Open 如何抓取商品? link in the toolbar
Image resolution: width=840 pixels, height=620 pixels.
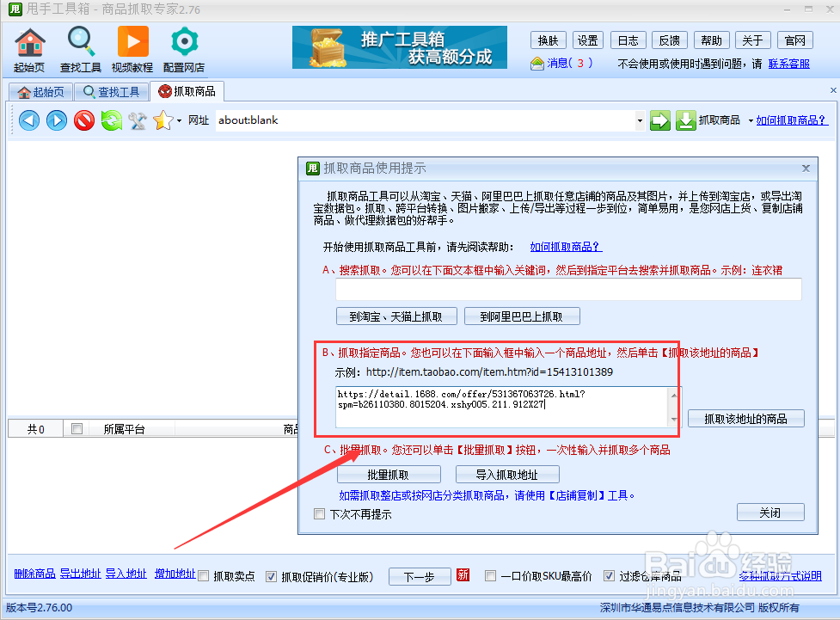pos(791,120)
